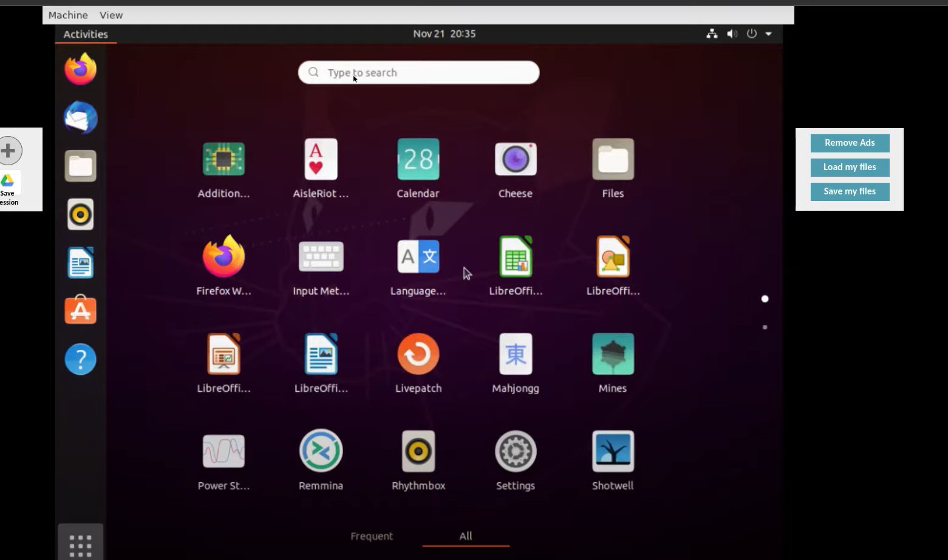
Task: Select the first app grid page dot
Action: [x=765, y=299]
